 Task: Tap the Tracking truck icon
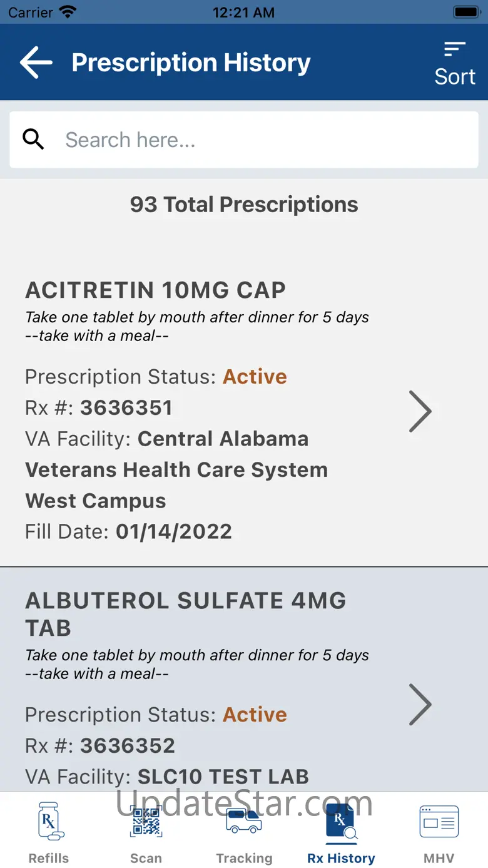click(x=244, y=822)
